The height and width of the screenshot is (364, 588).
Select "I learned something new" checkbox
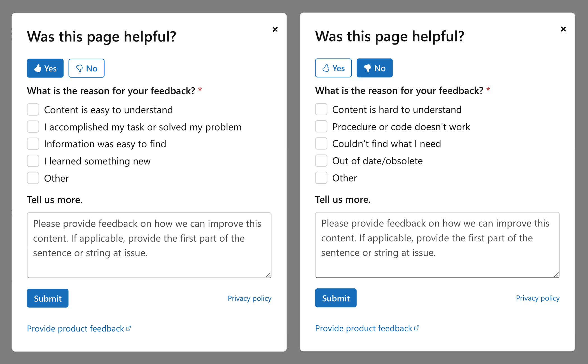tap(33, 161)
